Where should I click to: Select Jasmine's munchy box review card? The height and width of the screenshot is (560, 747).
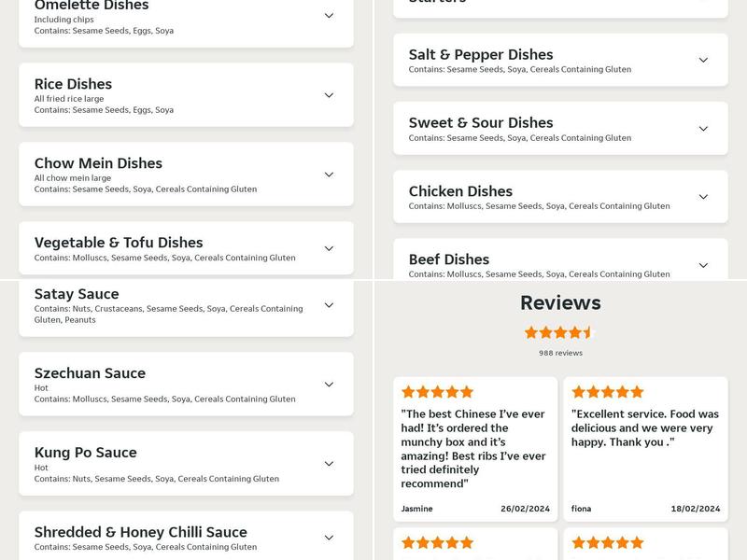[x=472, y=448]
